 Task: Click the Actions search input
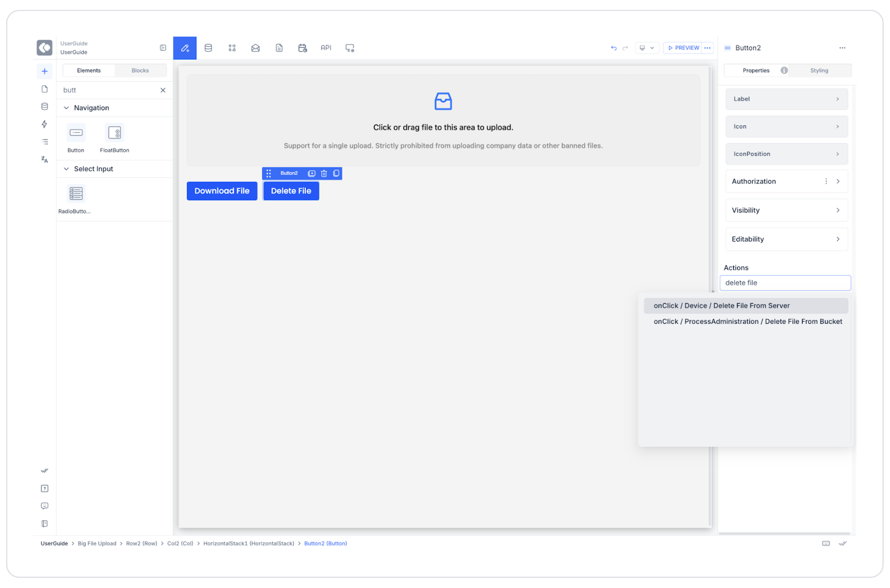pos(785,283)
